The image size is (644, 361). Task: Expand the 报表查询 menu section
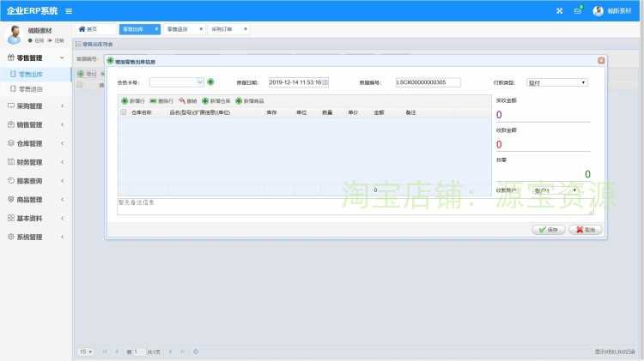(x=62, y=180)
